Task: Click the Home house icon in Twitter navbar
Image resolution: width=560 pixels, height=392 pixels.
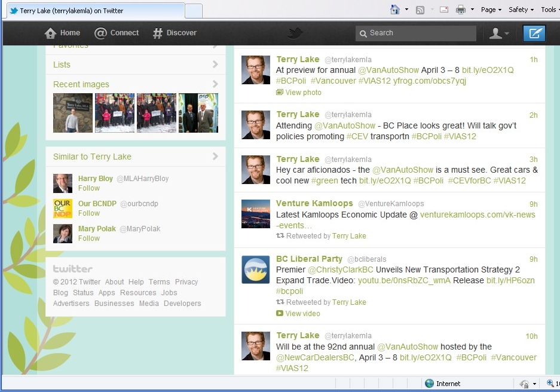Action: (x=50, y=33)
